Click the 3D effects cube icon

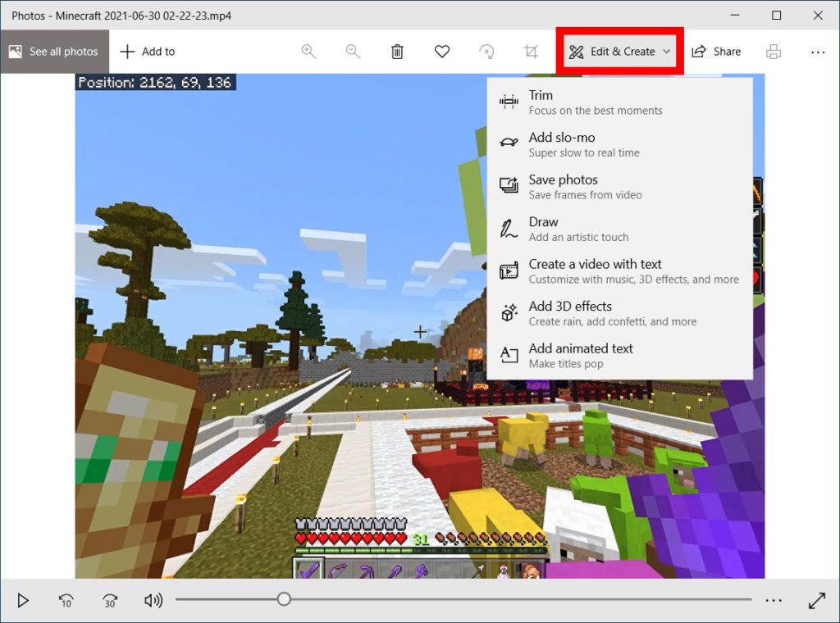pyautogui.click(x=509, y=312)
